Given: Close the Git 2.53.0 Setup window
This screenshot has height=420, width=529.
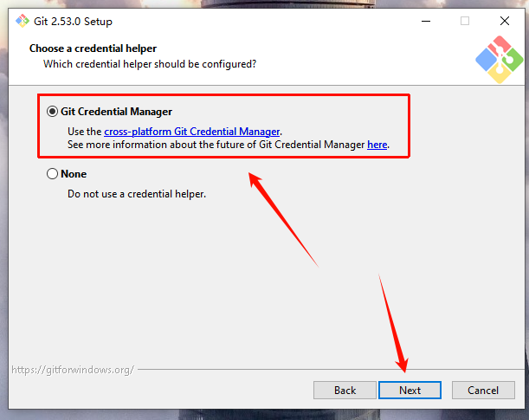Looking at the screenshot, I should [x=506, y=21].
